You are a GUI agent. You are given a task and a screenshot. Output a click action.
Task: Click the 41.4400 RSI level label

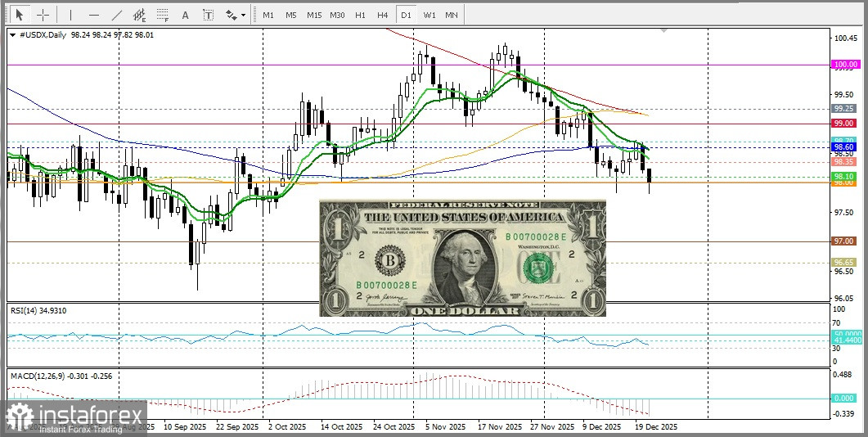[845, 342]
